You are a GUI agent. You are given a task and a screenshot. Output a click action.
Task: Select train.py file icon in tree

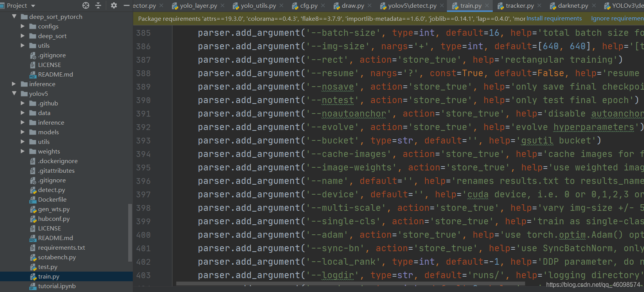coord(33,277)
